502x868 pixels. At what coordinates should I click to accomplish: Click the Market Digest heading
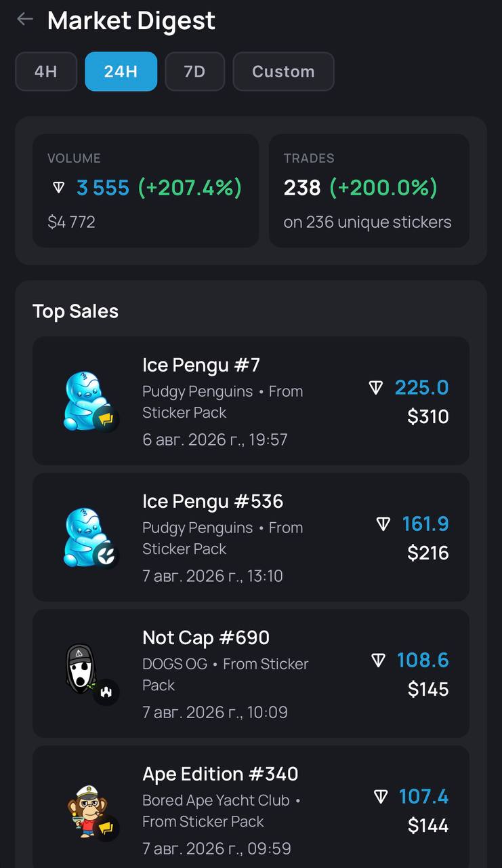(131, 20)
